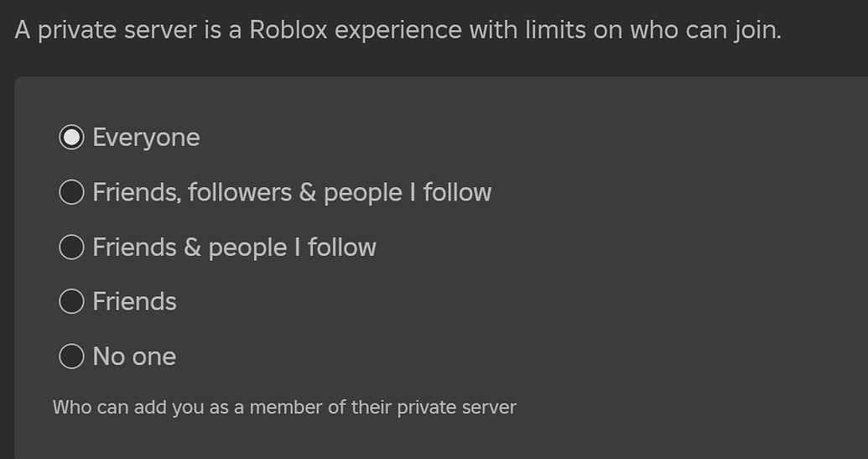Select the Everyone radio button
Viewport: 868px width, 459px height.
point(72,137)
